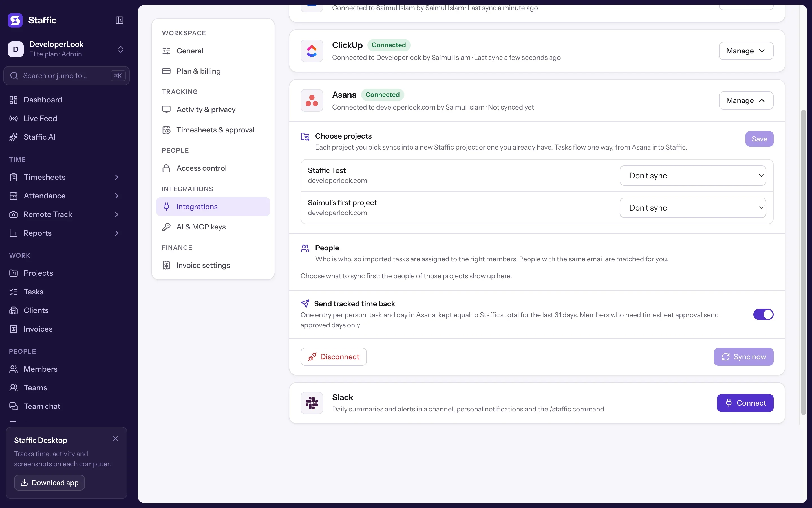This screenshot has width=812, height=508.
Task: Click the Sync now button
Action: coord(743,357)
